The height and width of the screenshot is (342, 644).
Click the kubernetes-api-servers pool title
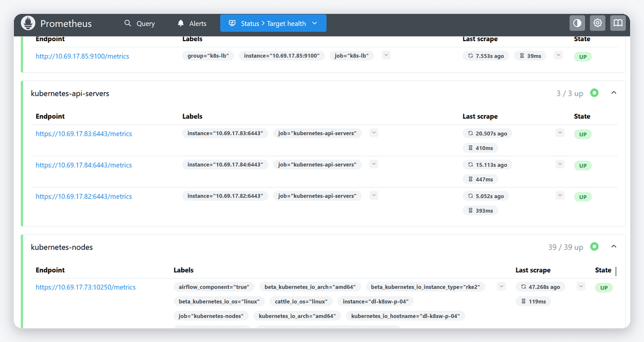click(70, 93)
